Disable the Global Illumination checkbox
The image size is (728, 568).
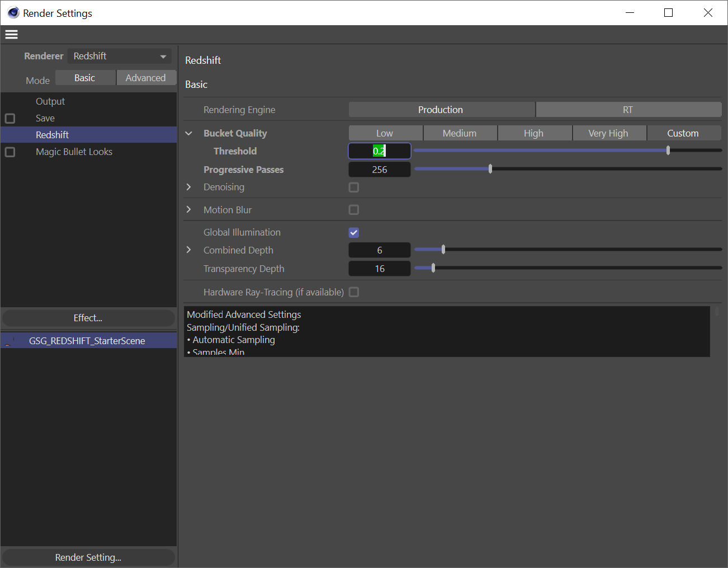354,233
